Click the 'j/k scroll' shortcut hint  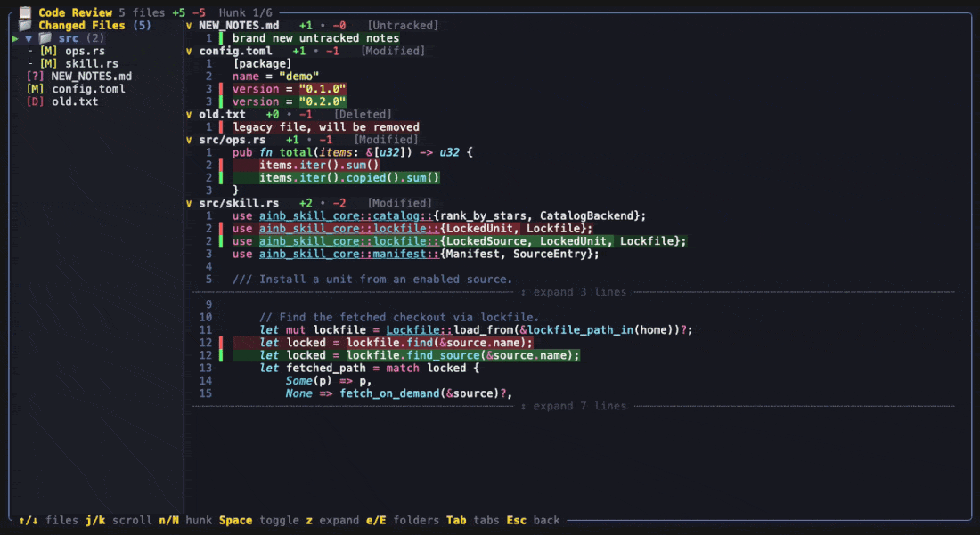[118, 520]
